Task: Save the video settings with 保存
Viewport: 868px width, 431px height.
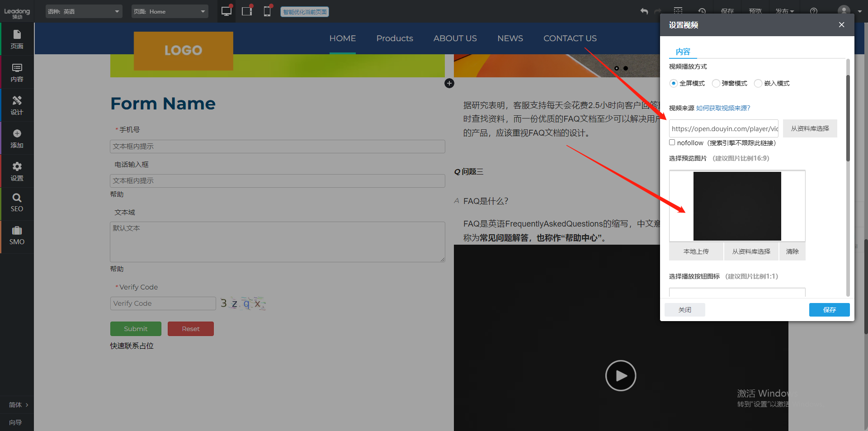Action: pos(829,310)
